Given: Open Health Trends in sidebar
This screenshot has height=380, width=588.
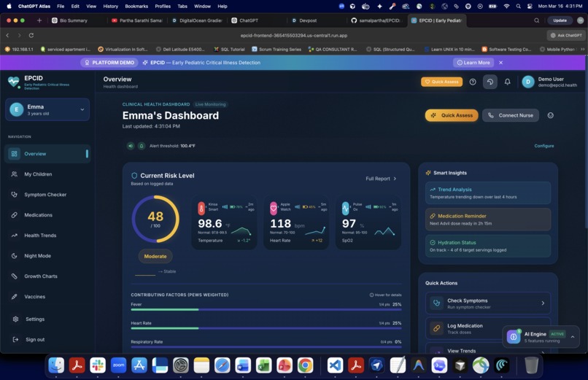Looking at the screenshot, I should click(x=47, y=236).
